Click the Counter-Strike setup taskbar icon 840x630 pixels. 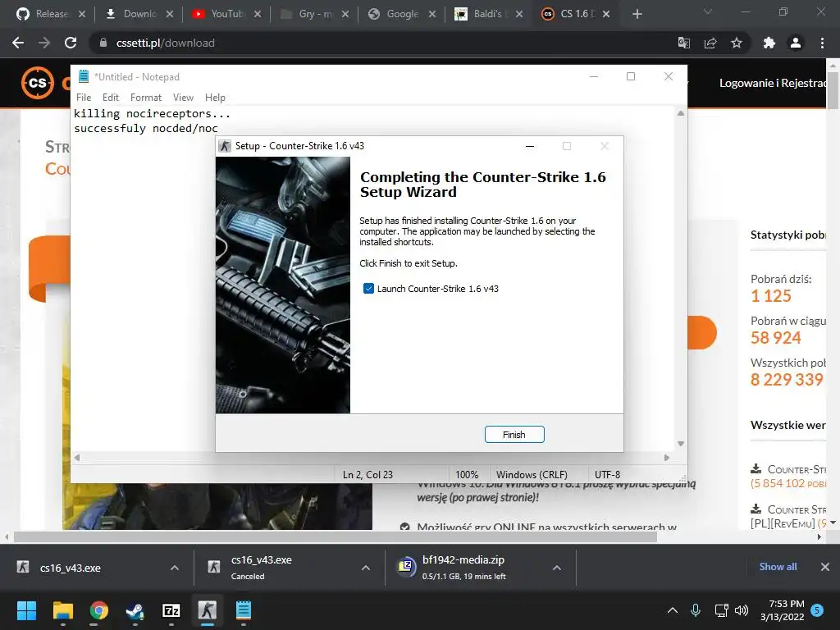tap(208, 610)
